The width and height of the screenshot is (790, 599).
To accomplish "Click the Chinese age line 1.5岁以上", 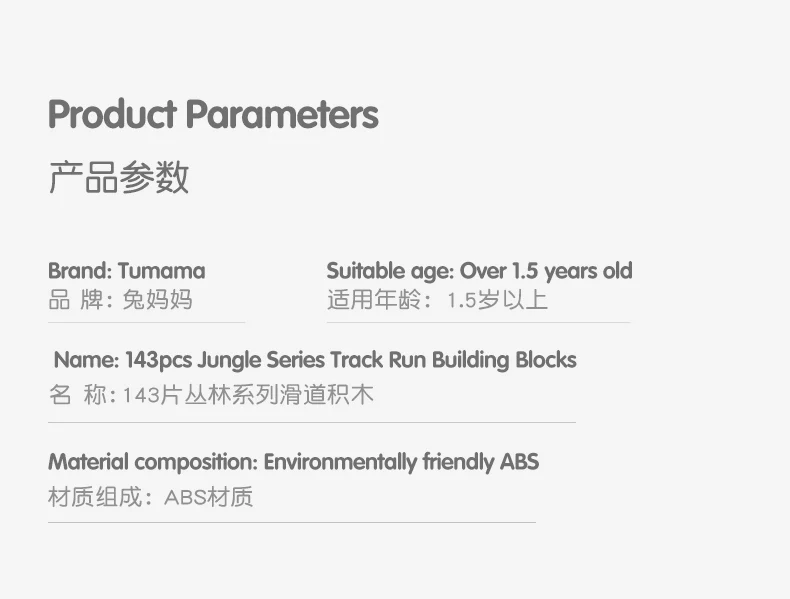I will point(437,300).
